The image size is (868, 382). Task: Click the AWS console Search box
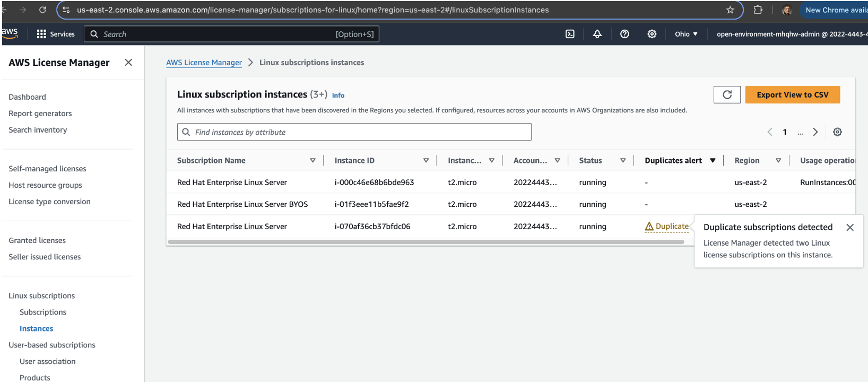pyautogui.click(x=231, y=34)
